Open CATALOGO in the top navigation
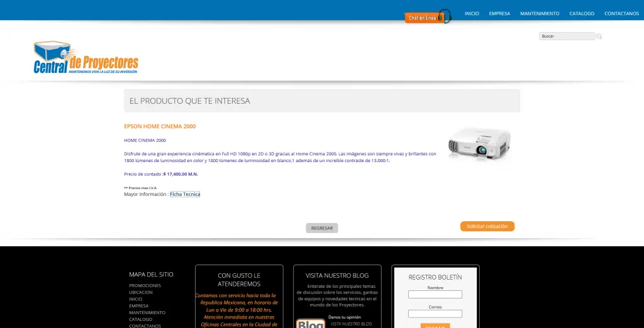 [582, 14]
